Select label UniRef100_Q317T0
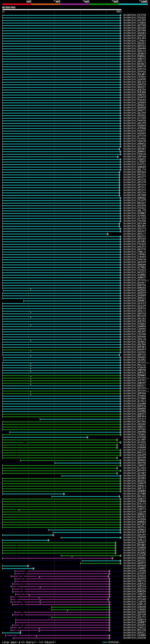The height and width of the screenshot is (644, 150). 135,617
